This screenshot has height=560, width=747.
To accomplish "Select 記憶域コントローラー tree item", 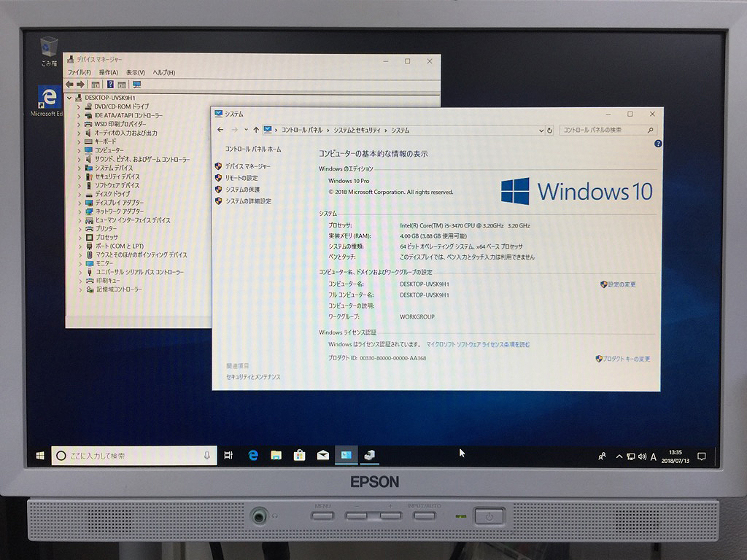I will [x=119, y=289].
